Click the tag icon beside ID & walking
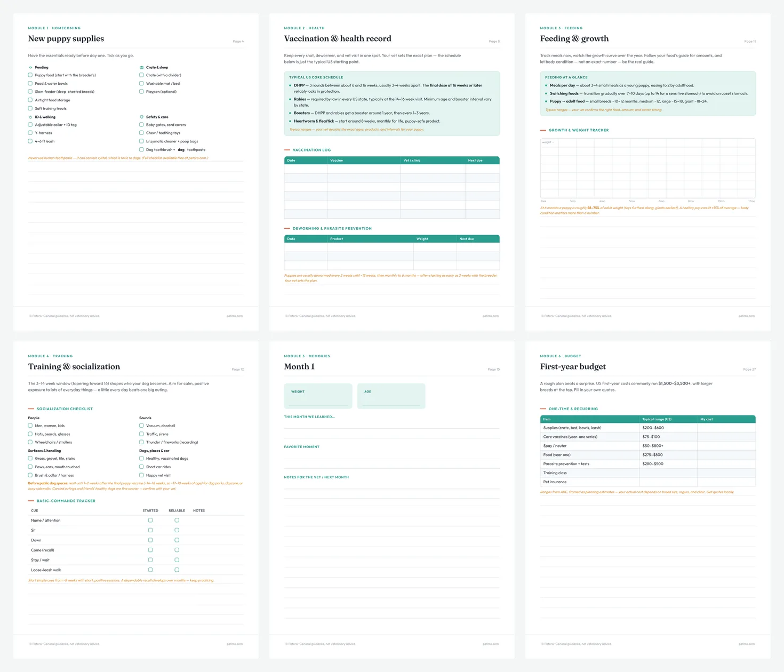Image resolution: width=784 pixels, height=672 pixels. [x=30, y=117]
